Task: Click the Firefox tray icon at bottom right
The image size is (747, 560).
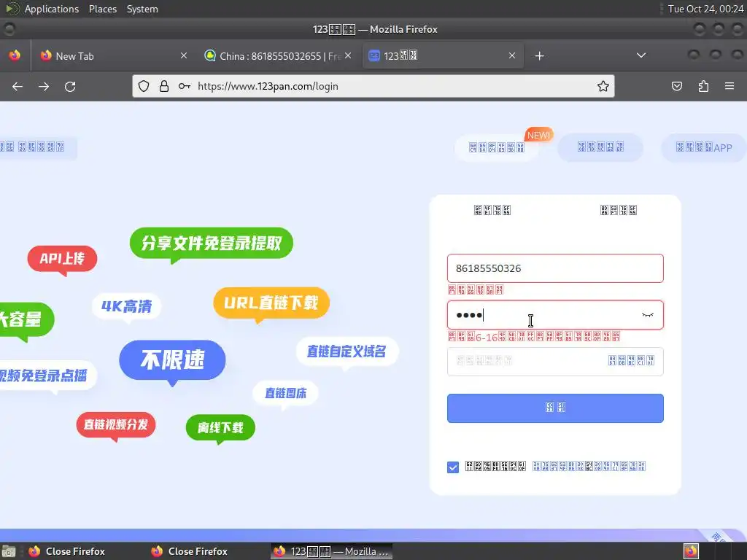Action: (x=691, y=551)
